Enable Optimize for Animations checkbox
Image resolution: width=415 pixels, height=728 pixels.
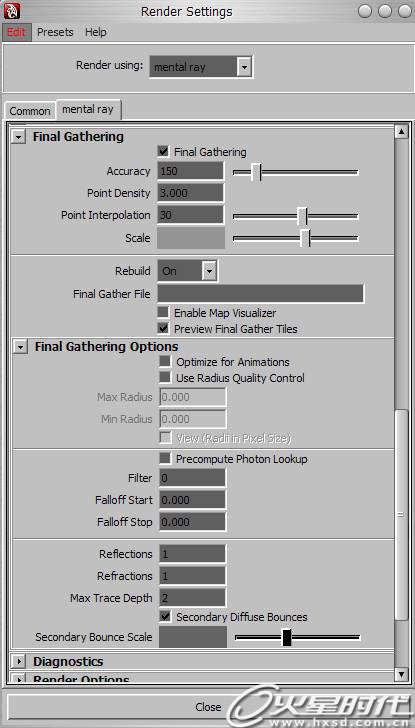[165, 362]
